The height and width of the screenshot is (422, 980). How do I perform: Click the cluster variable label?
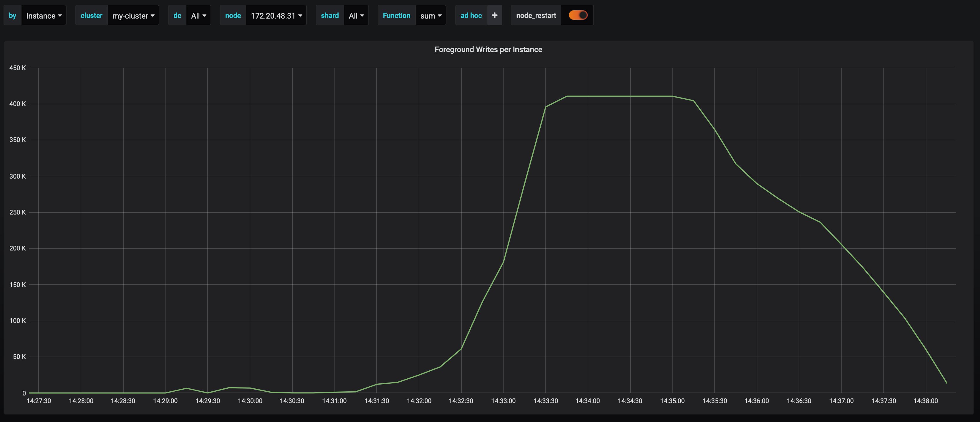(x=91, y=16)
